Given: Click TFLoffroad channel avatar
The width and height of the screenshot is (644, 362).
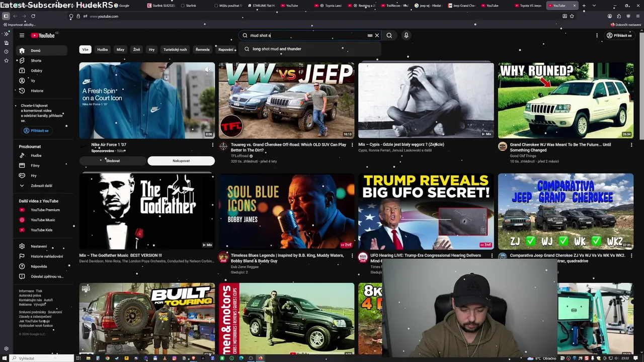Looking at the screenshot, I should pyautogui.click(x=223, y=146).
